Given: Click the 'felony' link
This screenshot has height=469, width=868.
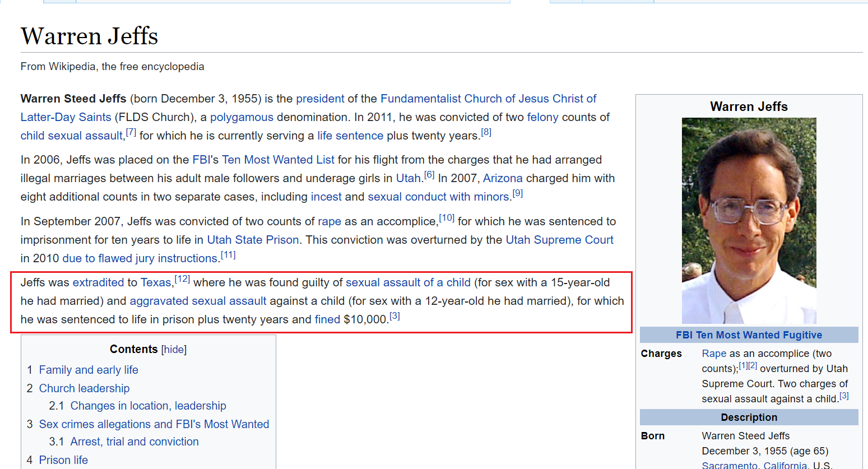Looking at the screenshot, I should [x=542, y=117].
